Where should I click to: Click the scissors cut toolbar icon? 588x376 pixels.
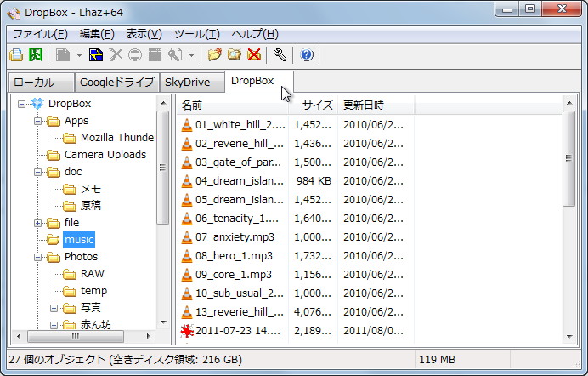point(116,55)
